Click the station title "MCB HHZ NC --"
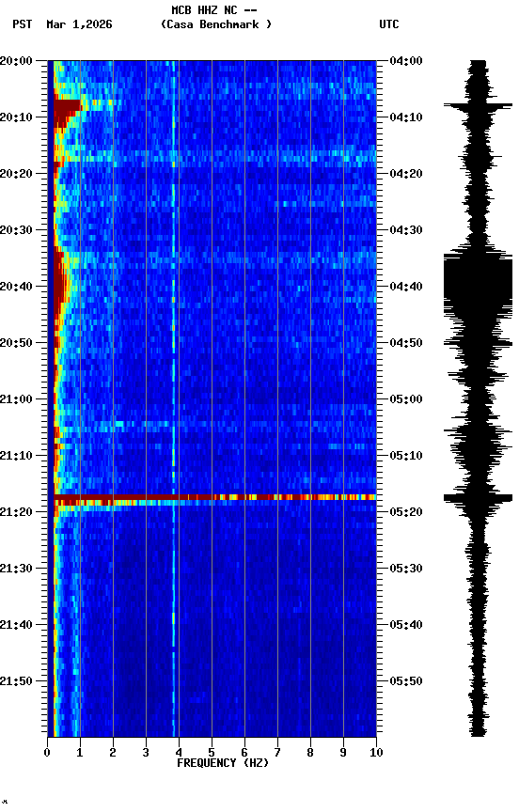Screen dimensions: 519x812 [x=214, y=10]
